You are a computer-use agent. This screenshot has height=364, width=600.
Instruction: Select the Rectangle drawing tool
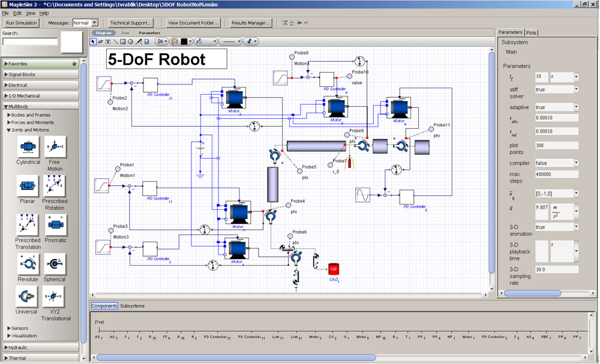[122, 41]
